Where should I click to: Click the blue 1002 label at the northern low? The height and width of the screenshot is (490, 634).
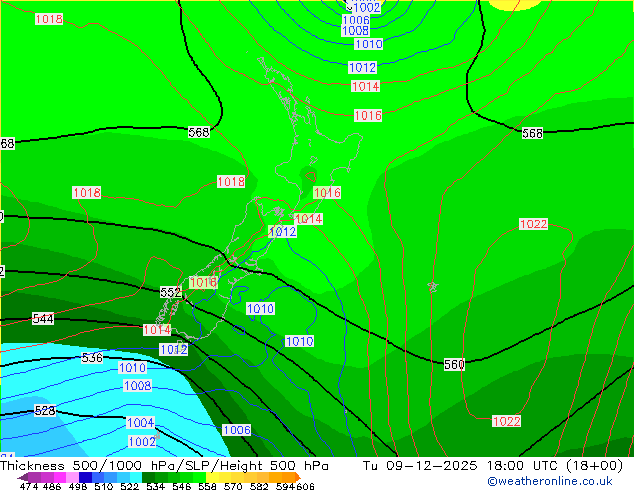coord(366,8)
